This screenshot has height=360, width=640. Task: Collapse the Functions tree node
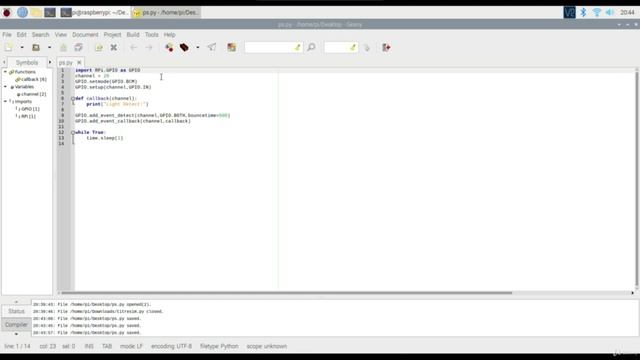coord(5,72)
